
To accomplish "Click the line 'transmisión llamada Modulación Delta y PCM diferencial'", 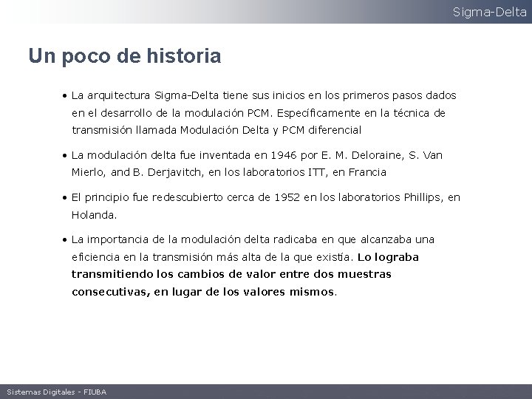I will [216, 130].
